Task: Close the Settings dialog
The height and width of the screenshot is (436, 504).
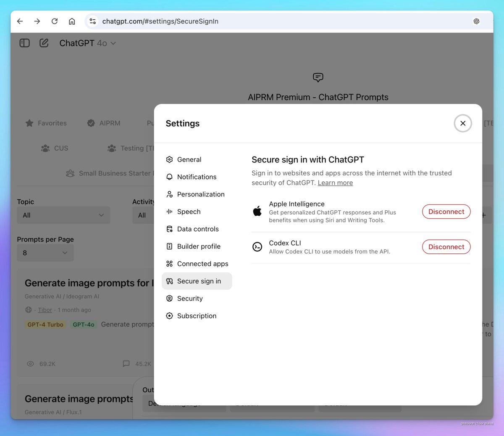Action: pyautogui.click(x=463, y=123)
